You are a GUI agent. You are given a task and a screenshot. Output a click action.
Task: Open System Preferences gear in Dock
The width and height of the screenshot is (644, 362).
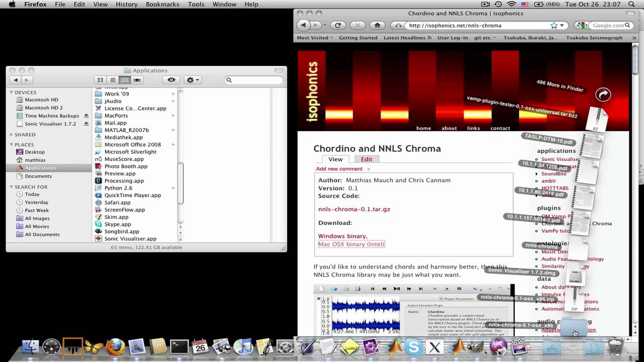286,347
